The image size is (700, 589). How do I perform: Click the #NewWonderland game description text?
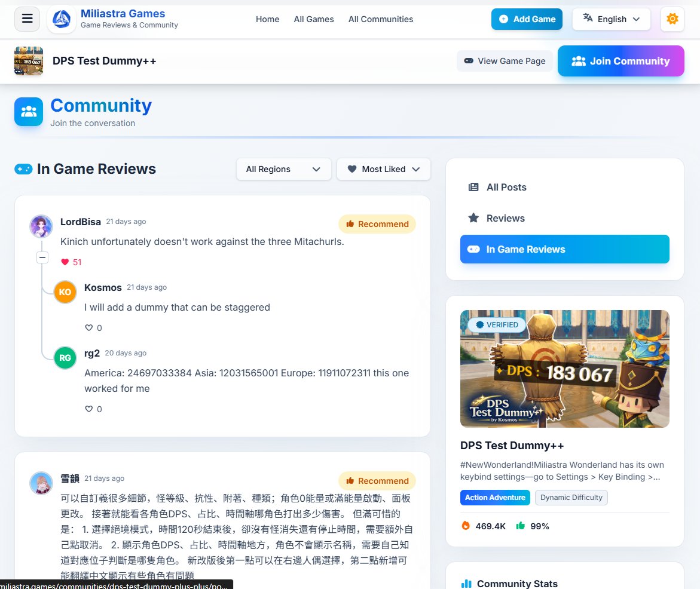(x=562, y=471)
